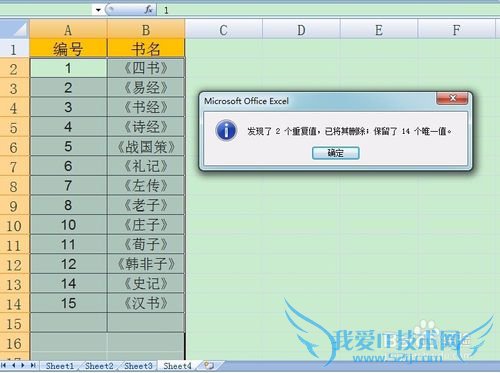Switch to the Sheet2 tab
500x373 pixels.
pyautogui.click(x=99, y=366)
